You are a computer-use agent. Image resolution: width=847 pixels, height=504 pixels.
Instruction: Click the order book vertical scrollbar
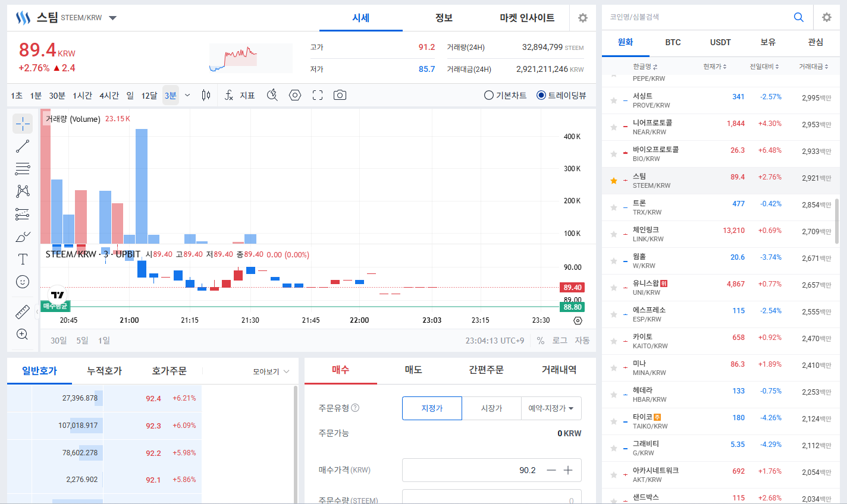coord(296,444)
